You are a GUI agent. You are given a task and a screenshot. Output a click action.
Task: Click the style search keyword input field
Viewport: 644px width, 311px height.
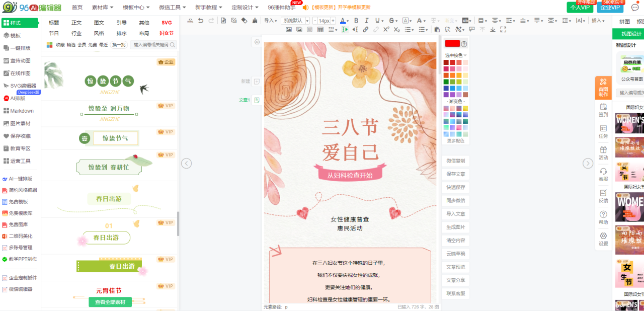[x=151, y=45]
